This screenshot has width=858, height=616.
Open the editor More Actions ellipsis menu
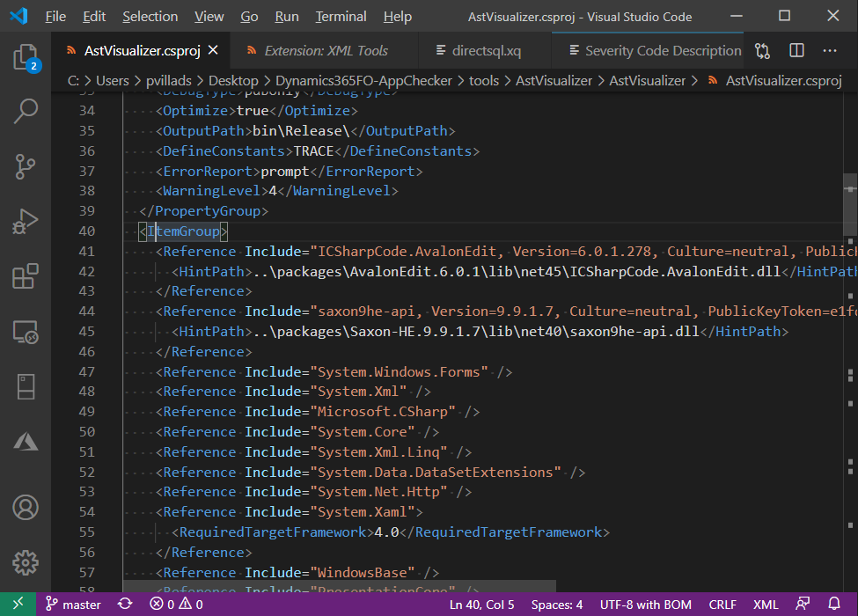pyautogui.click(x=829, y=50)
